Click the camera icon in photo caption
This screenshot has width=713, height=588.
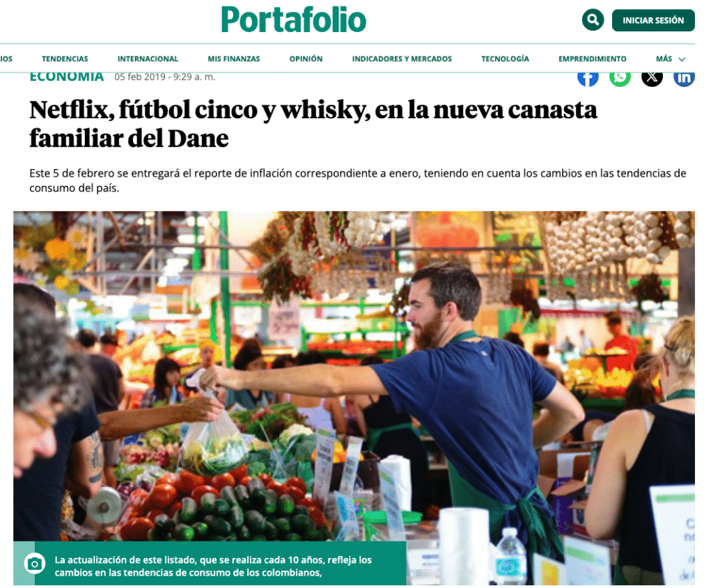coord(35,564)
